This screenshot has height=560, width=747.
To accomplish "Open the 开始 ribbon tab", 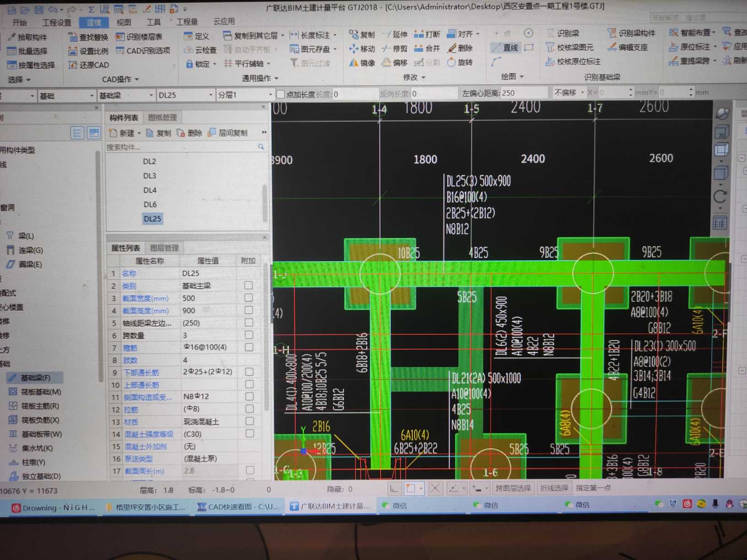I will pyautogui.click(x=20, y=22).
